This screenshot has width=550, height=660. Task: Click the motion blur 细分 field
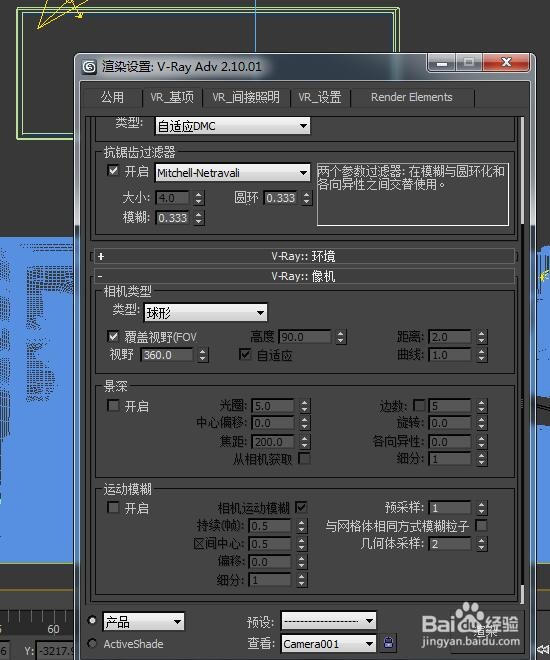coord(270,580)
